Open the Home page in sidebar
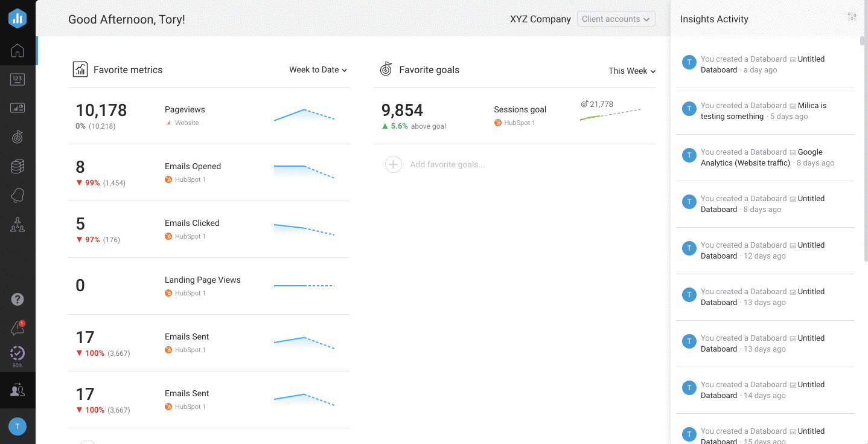 coord(18,51)
